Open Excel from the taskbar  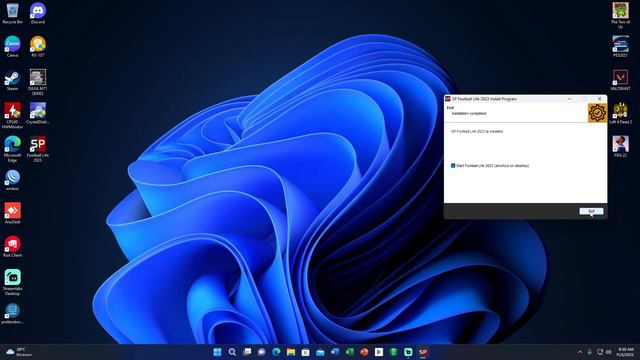click(349, 352)
